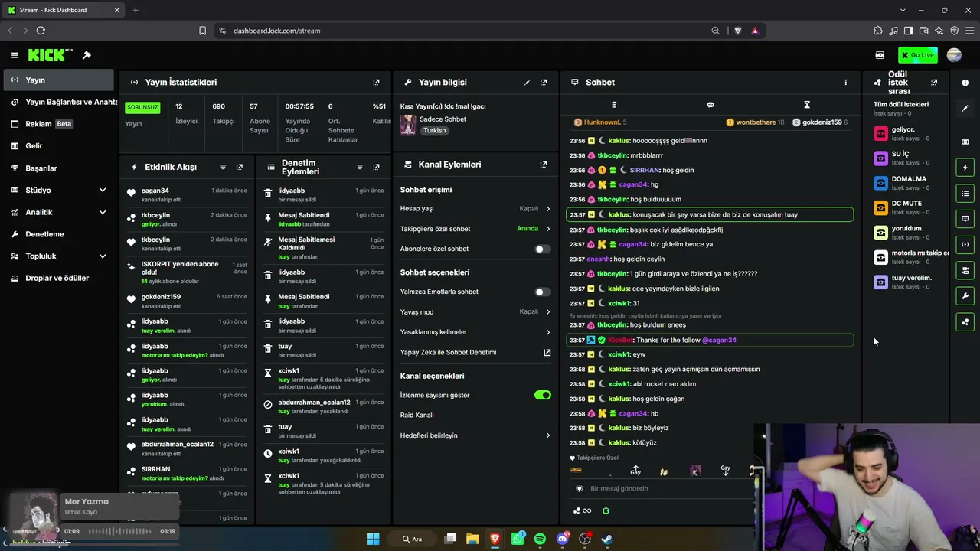This screenshot has width=980, height=551.
Task: Filter the Etkinlik Akışı feed
Action: 223,167
